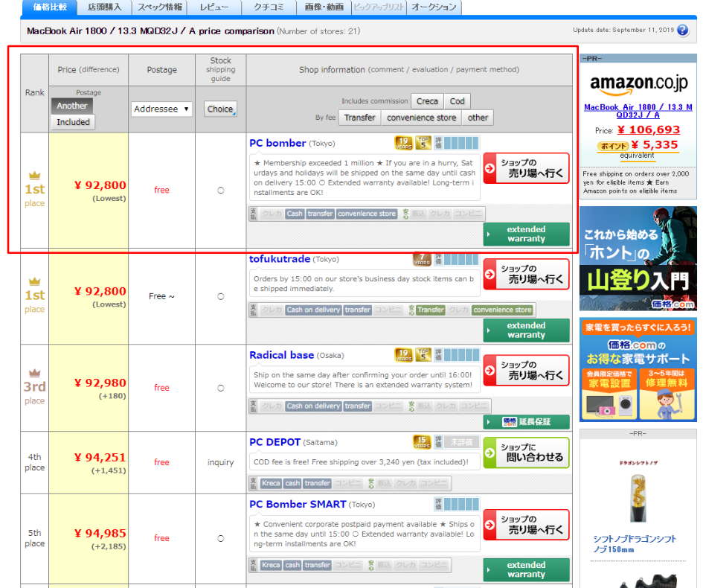Switch to the 店頭購入 tab

(x=104, y=7)
